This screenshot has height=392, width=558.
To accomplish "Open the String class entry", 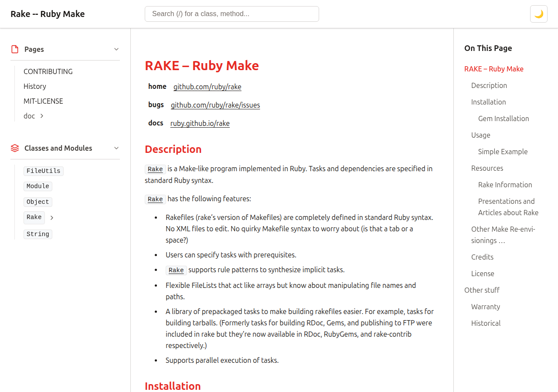I will 38,234.
